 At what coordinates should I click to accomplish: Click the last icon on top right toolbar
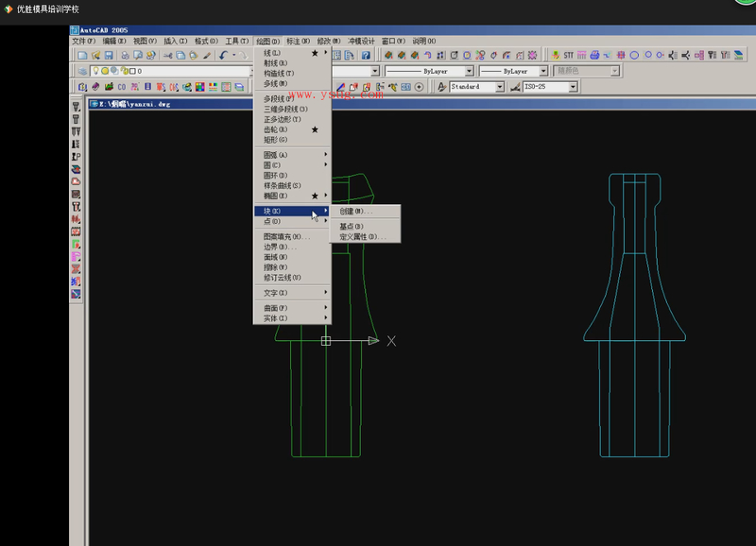click(x=738, y=55)
